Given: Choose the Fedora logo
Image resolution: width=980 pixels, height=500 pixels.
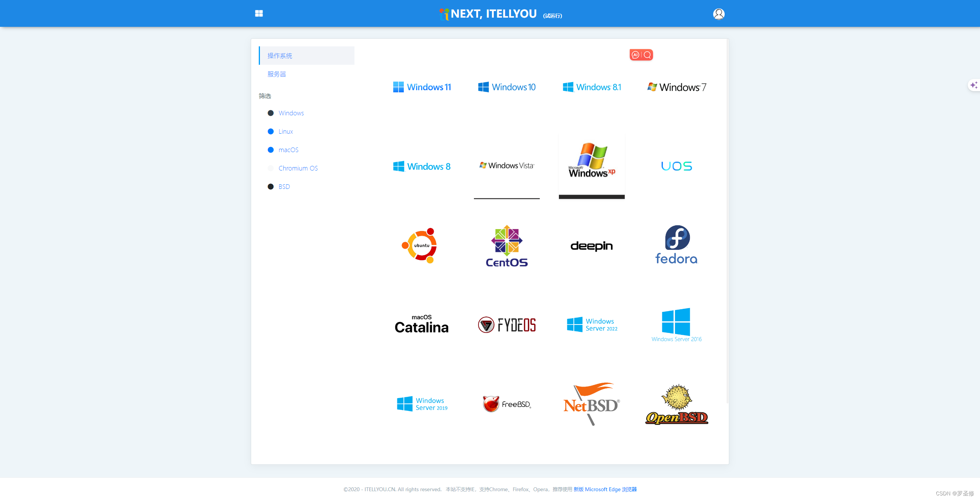Looking at the screenshot, I should pyautogui.click(x=676, y=245).
